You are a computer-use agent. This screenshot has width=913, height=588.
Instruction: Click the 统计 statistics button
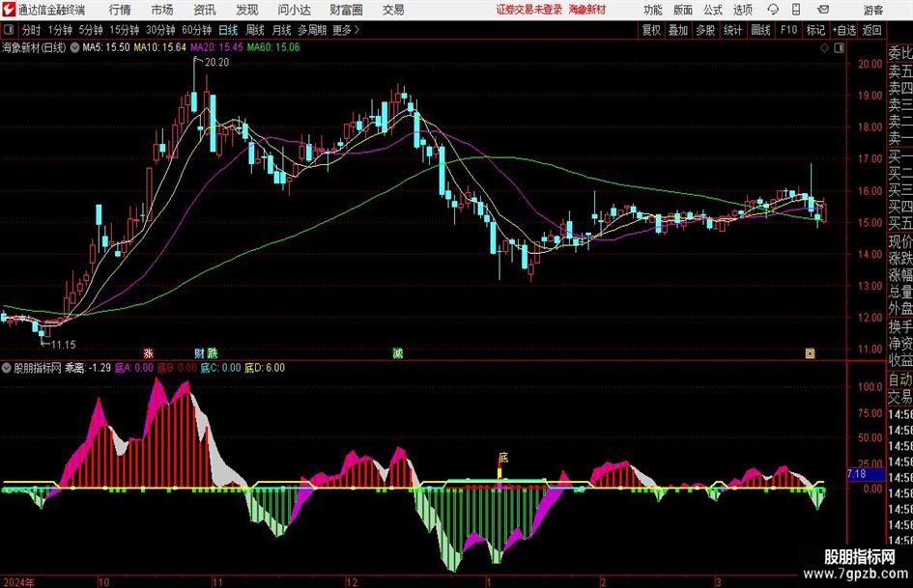tap(732, 30)
